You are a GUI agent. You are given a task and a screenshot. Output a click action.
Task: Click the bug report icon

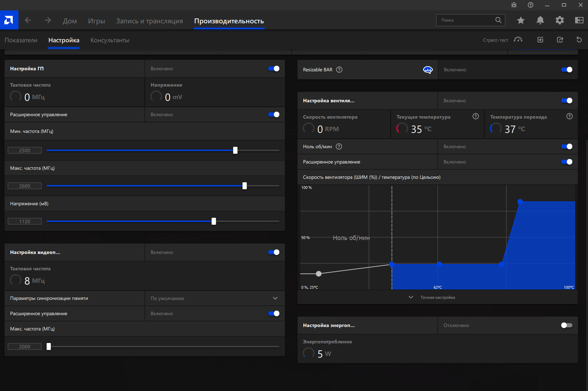coord(514,5)
